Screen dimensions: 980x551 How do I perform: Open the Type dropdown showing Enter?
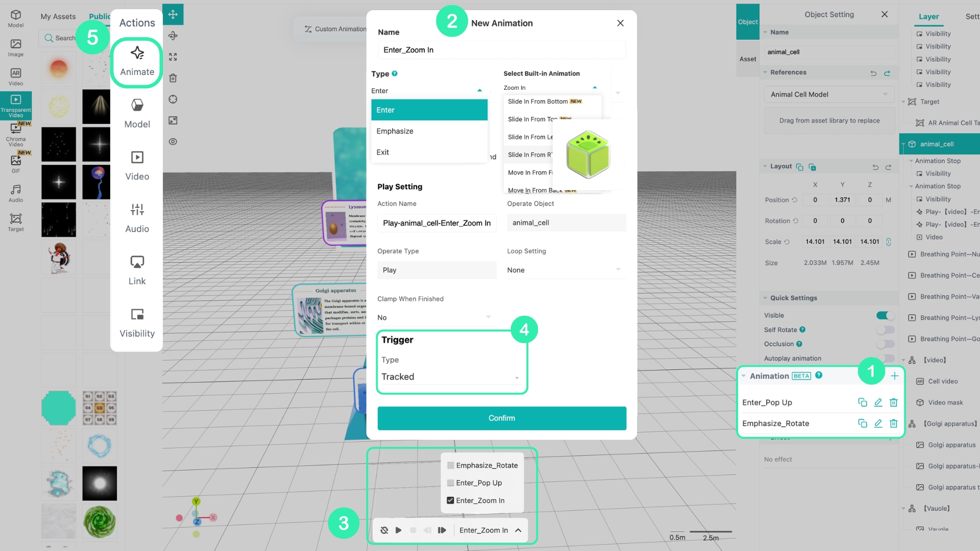tap(428, 91)
